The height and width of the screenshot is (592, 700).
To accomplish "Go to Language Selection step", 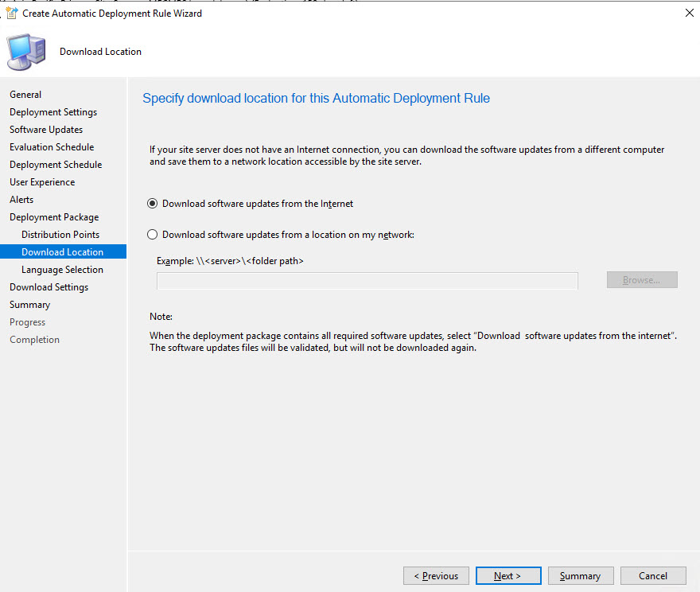I will coord(62,270).
